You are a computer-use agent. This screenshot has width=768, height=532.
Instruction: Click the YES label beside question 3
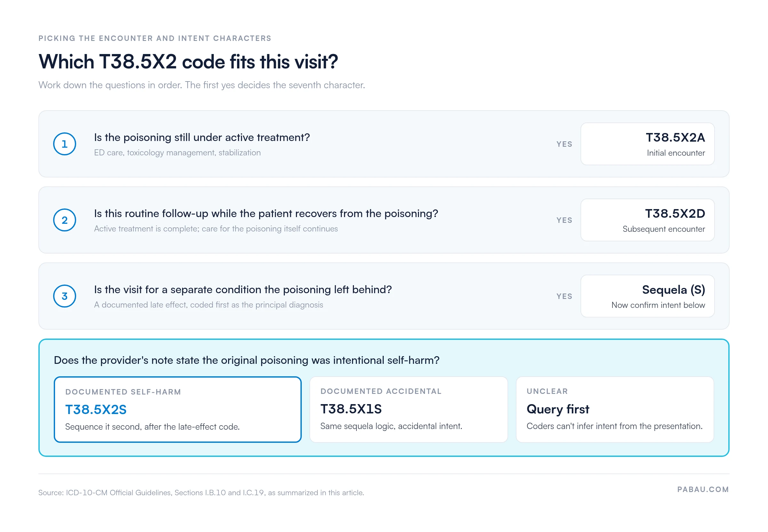coord(564,296)
